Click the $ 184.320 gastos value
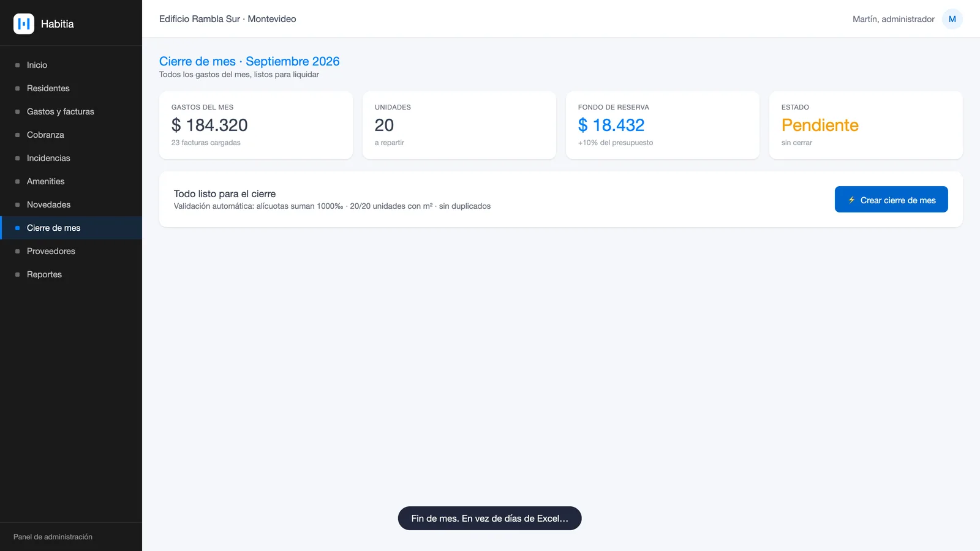The height and width of the screenshot is (551, 980). pyautogui.click(x=209, y=125)
